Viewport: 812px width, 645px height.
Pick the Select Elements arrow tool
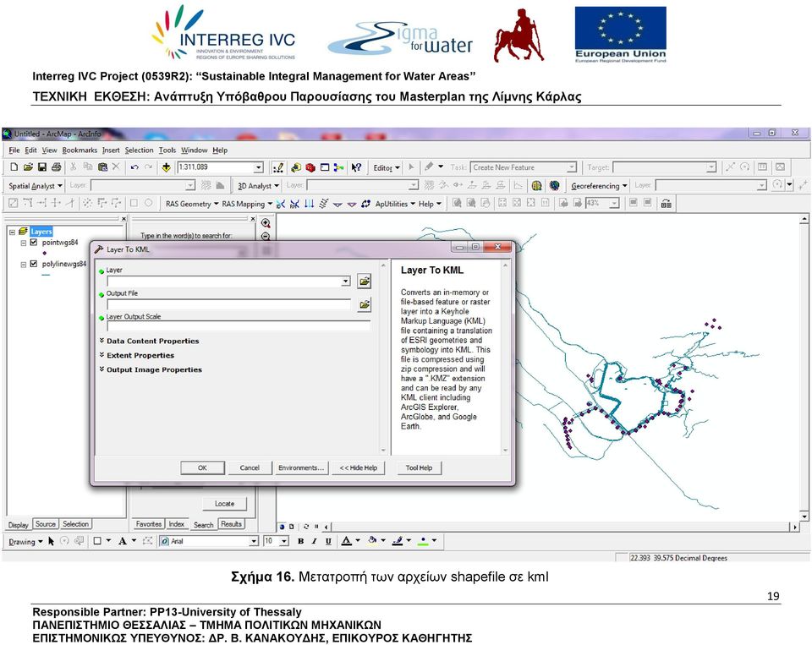coord(51,541)
